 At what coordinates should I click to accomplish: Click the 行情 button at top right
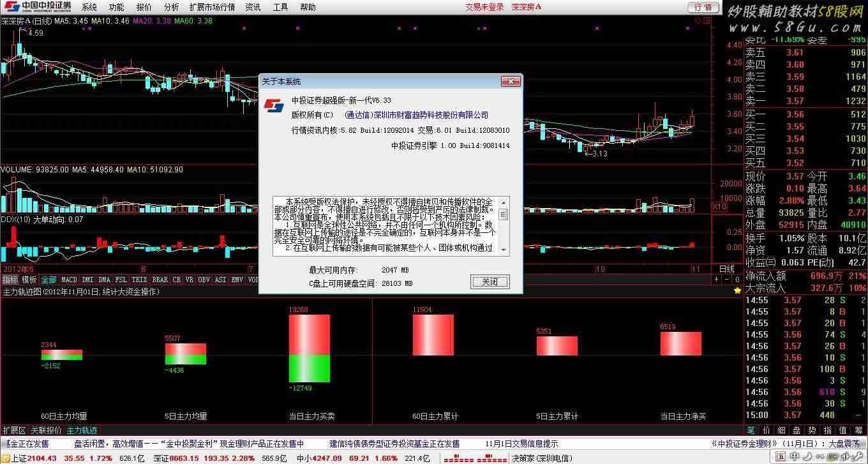point(703,7)
